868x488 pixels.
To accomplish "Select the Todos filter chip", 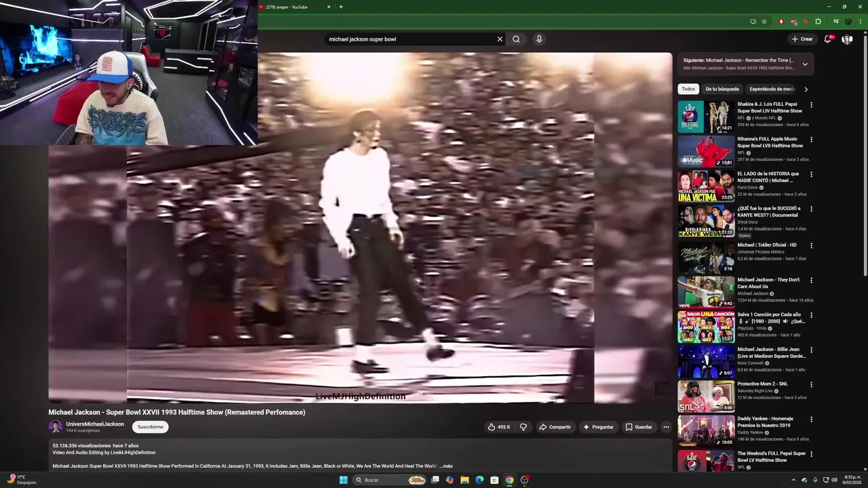I will click(688, 89).
